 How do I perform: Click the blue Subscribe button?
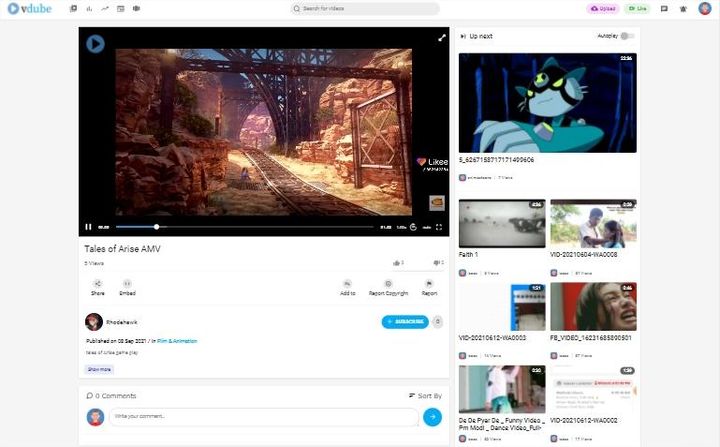coord(405,322)
